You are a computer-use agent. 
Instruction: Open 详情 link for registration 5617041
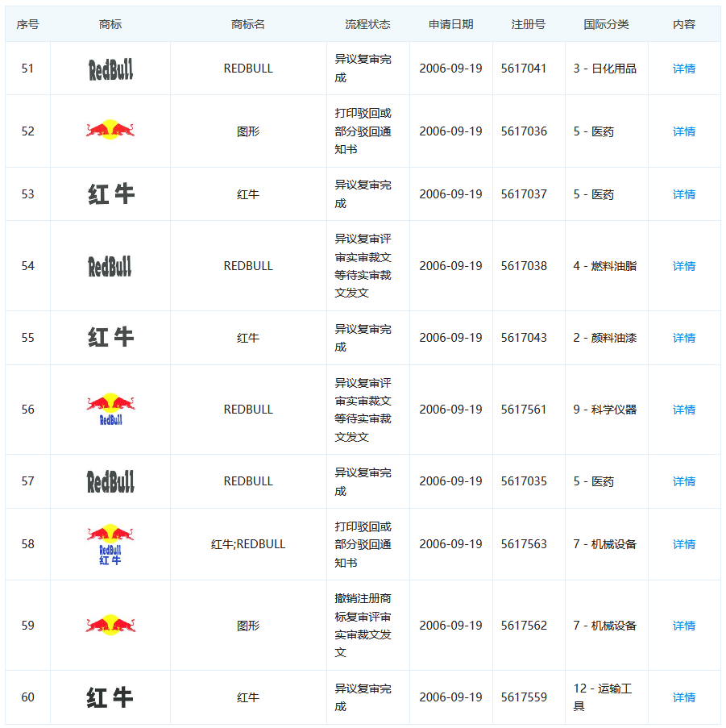683,69
